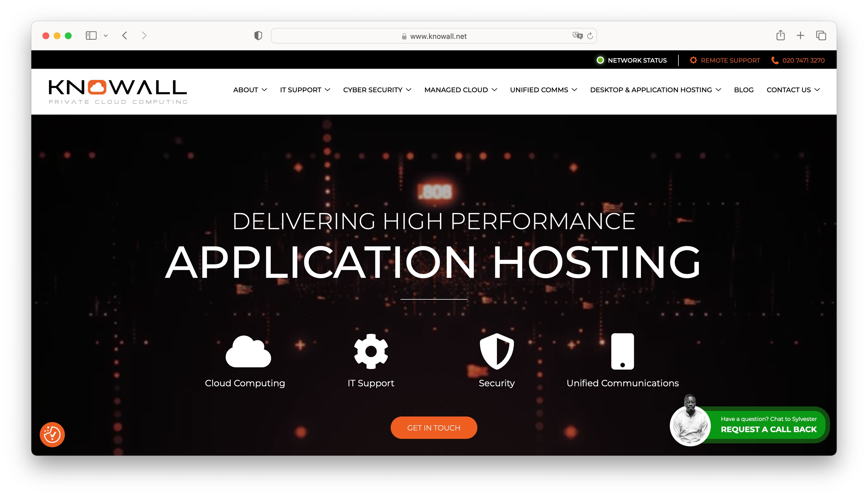Click the Remote Support link
868x497 pixels.
point(730,60)
